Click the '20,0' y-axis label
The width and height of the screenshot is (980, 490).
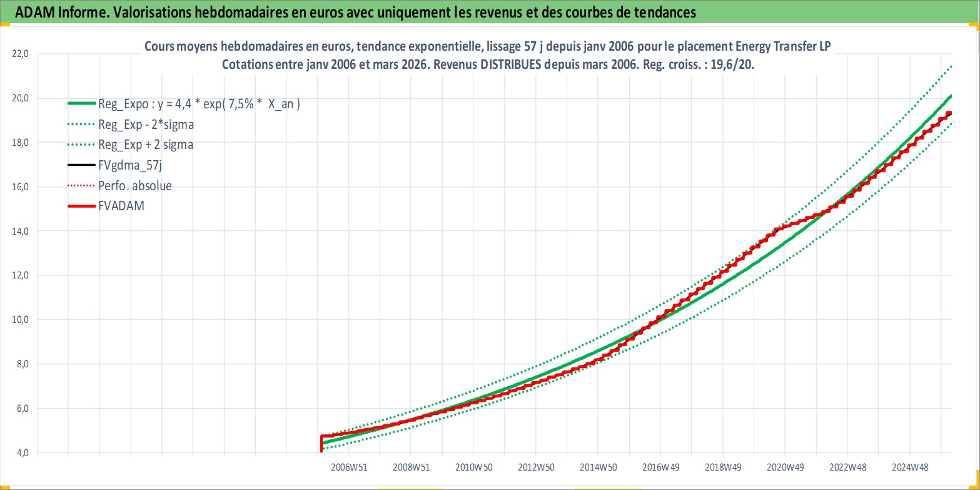21,98
